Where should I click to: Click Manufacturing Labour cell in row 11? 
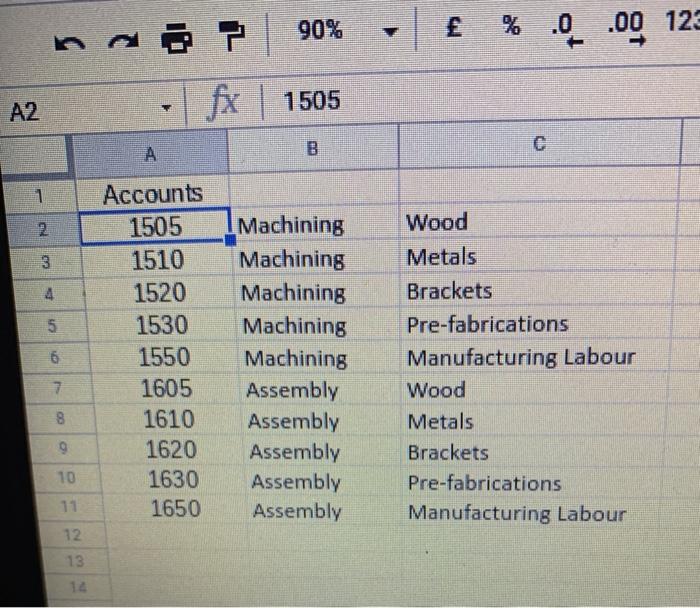click(x=530, y=513)
